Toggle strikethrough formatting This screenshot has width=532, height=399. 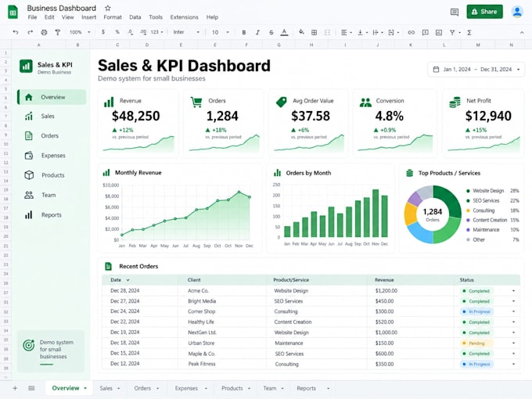(271, 32)
